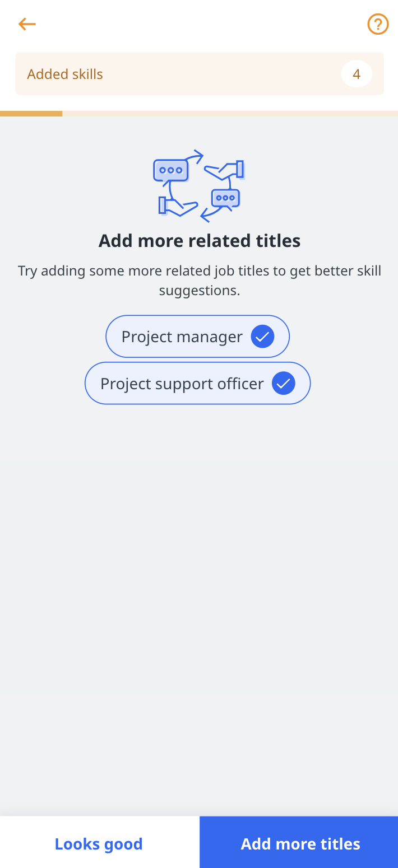Click the top-left chat bubble in illustration
The height and width of the screenshot is (868, 398).
click(170, 171)
